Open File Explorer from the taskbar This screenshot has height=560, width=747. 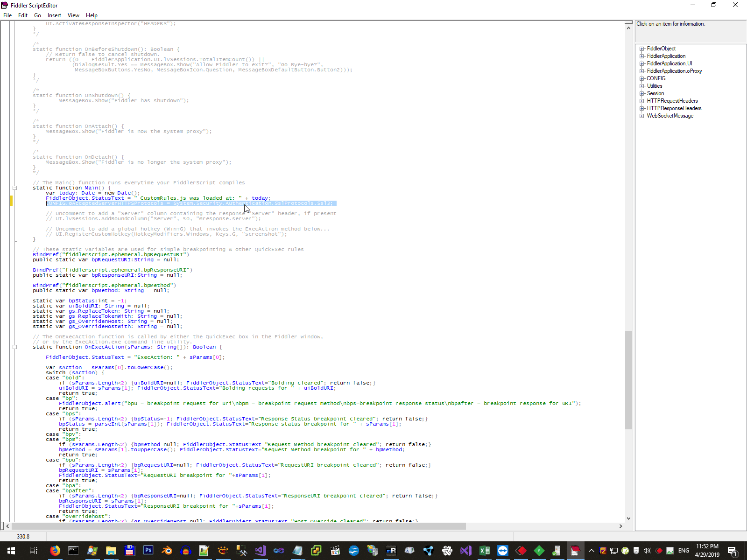[111, 551]
